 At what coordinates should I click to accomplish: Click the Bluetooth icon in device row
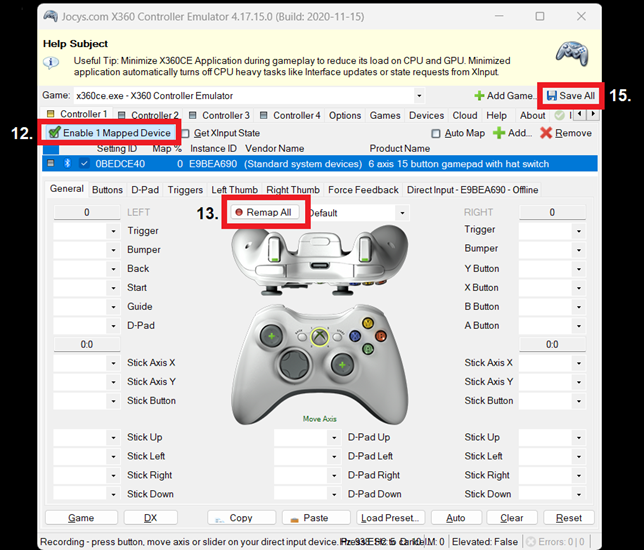pyautogui.click(x=67, y=163)
